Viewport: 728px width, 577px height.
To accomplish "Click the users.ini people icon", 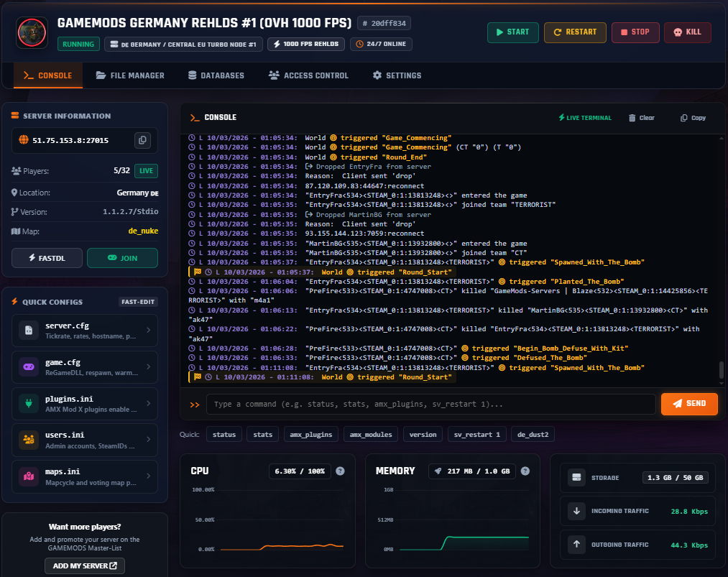I will pos(29,440).
